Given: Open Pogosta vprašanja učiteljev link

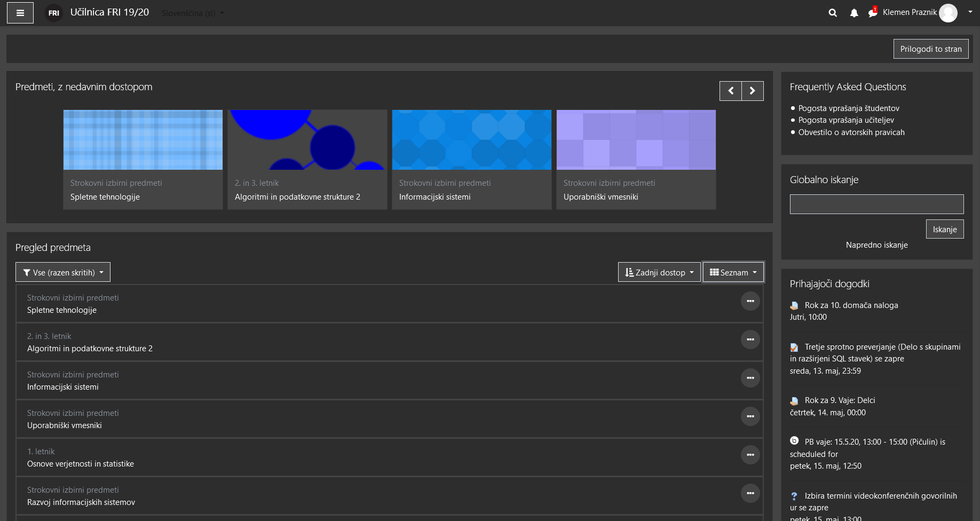Looking at the screenshot, I should pyautogui.click(x=846, y=120).
